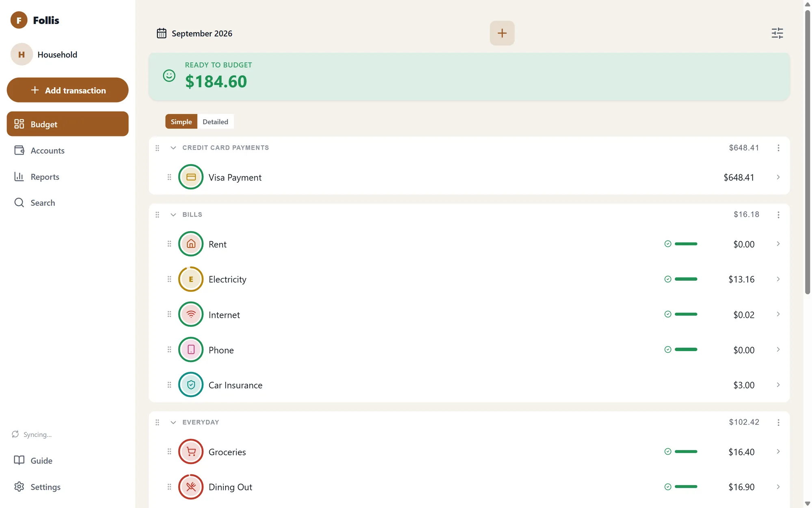
Task: Go to Budget in sidebar
Action: (x=67, y=124)
